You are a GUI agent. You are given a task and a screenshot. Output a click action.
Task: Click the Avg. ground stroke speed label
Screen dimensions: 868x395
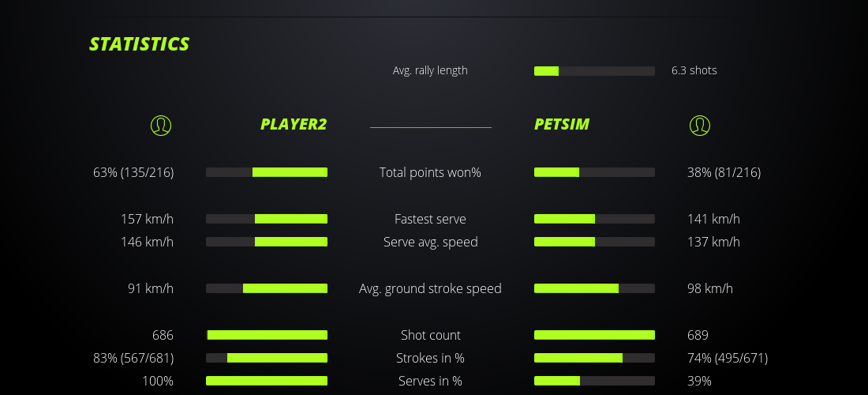pos(430,288)
